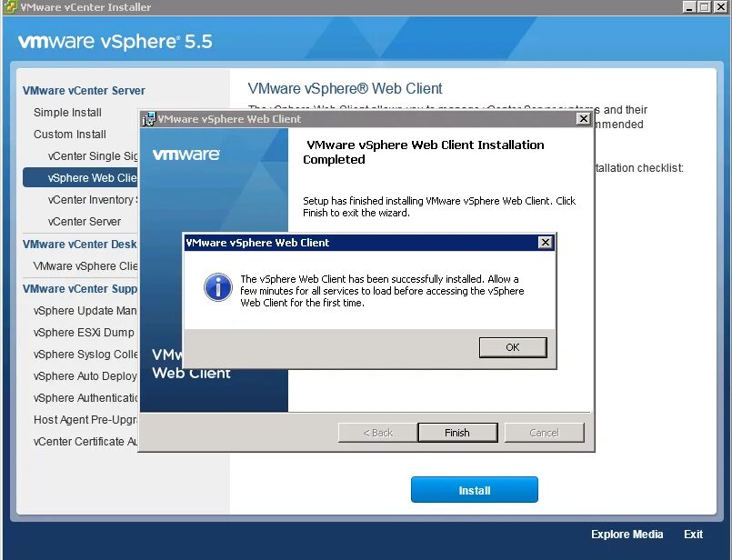Image resolution: width=732 pixels, height=560 pixels.
Task: Click Finish in the installation wizard
Action: pos(457,433)
